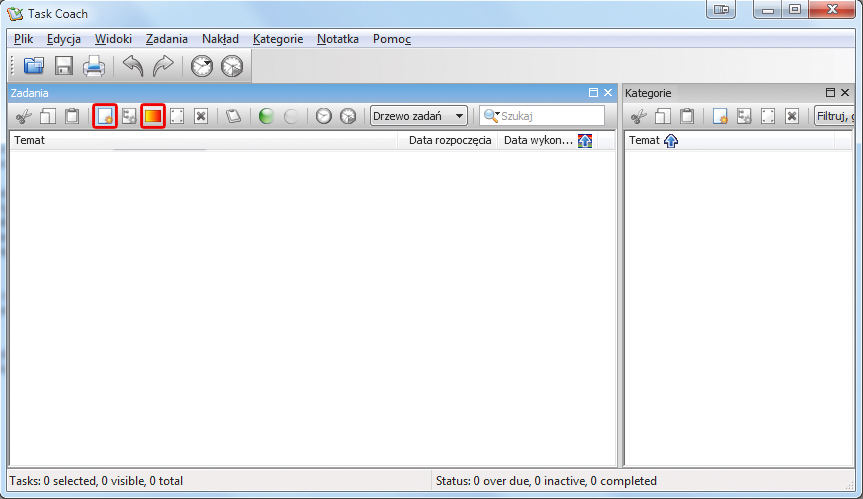Save the file using the floppy disk icon
863x499 pixels.
64,67
